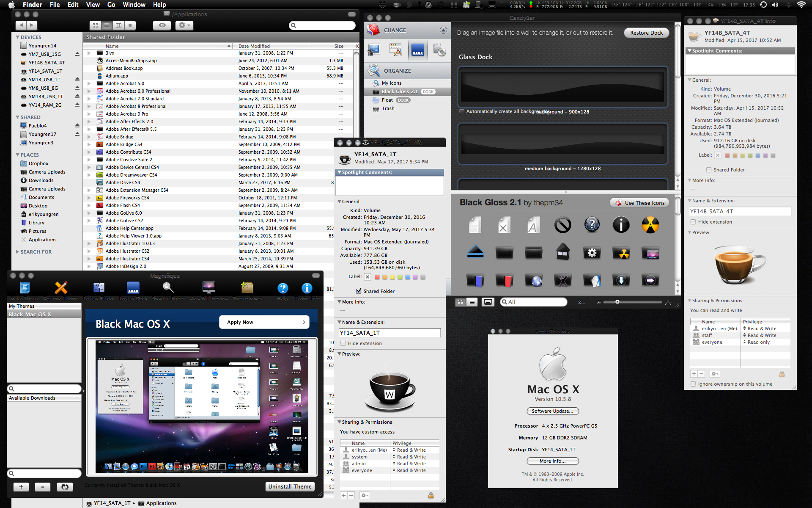Click Restart Dock icon in Magnifique
The height and width of the screenshot is (508, 812).
133,288
